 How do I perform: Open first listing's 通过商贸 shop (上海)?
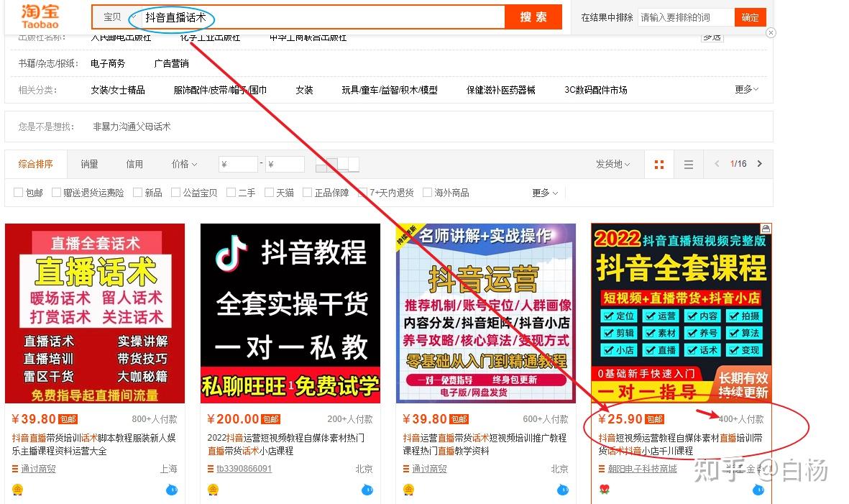click(38, 469)
